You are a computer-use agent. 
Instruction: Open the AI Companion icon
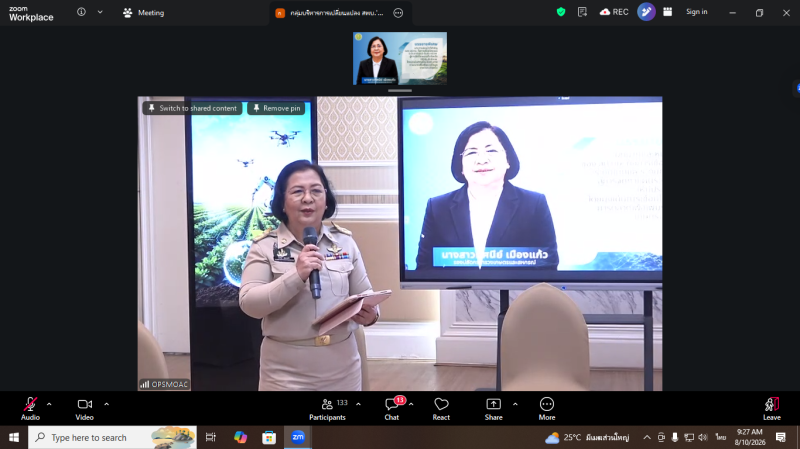coord(646,12)
